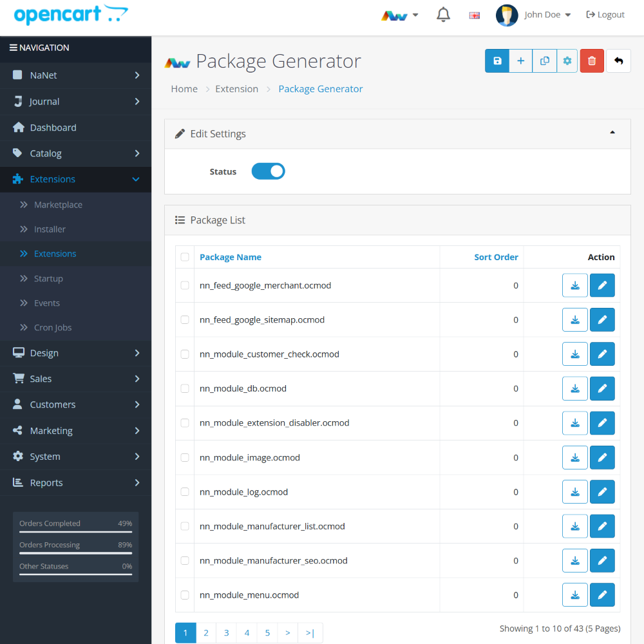Click the back arrow icon button
The height and width of the screenshot is (644, 644).
coord(618,61)
